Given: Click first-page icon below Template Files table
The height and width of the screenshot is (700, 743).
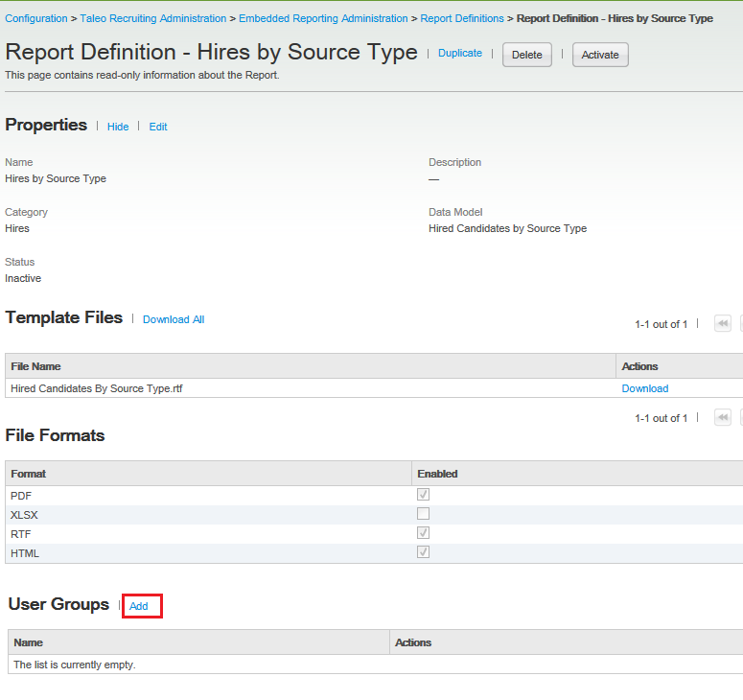Looking at the screenshot, I should tap(723, 418).
